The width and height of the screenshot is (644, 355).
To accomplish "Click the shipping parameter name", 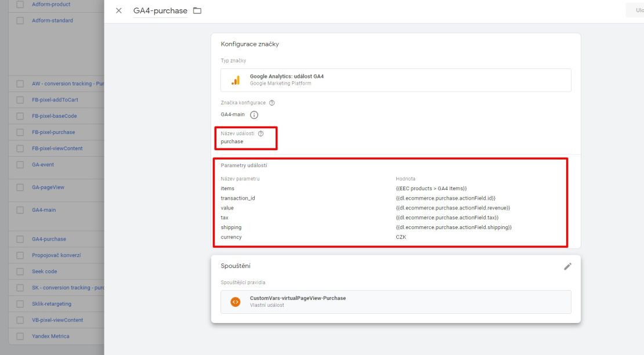I will [x=231, y=227].
